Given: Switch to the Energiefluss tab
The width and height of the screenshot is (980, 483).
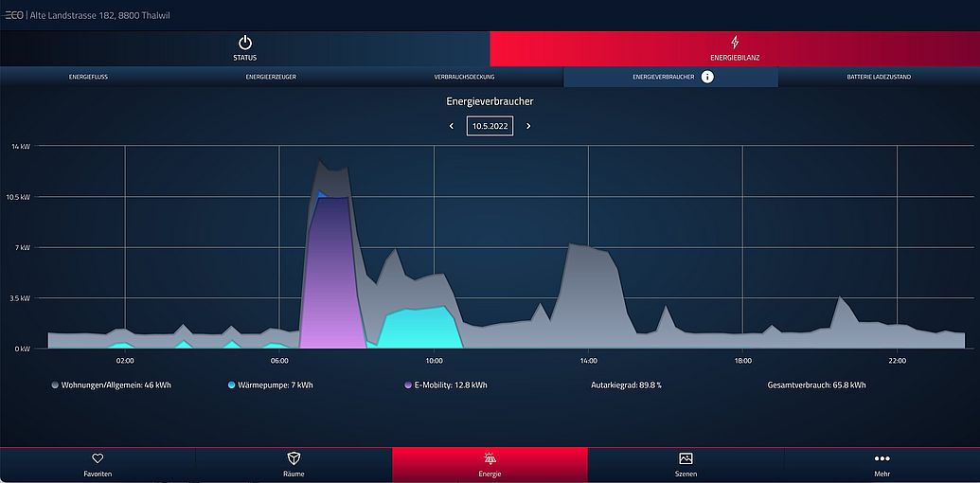Looking at the screenshot, I should 88,77.
